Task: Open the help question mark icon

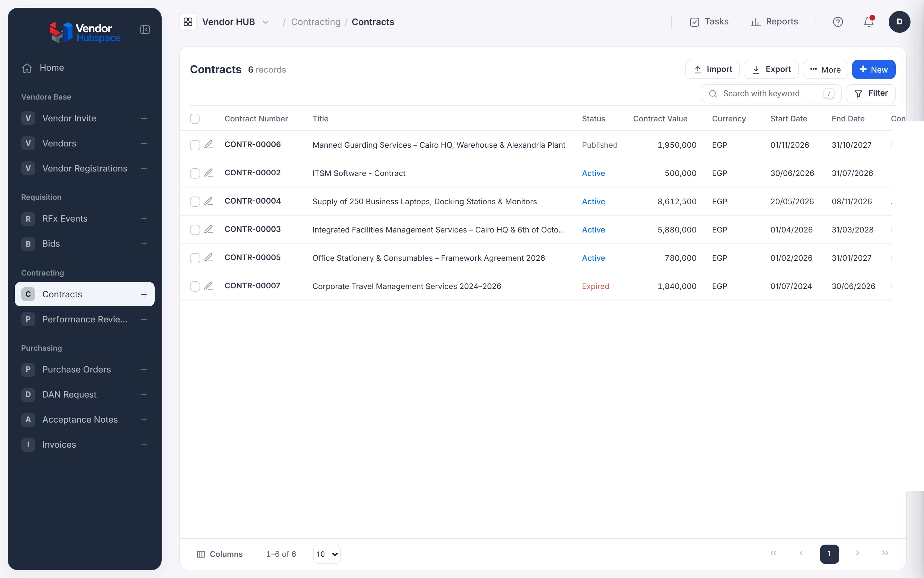Action: (838, 22)
